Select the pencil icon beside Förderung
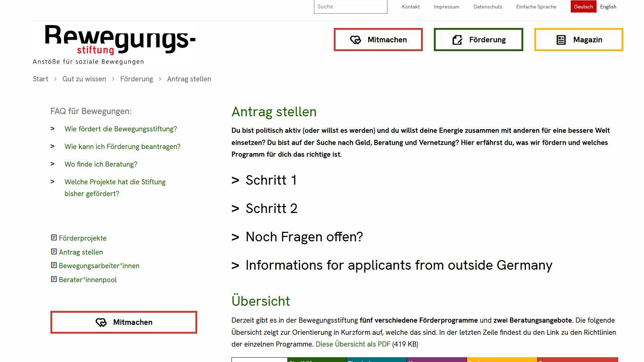 pyautogui.click(x=457, y=39)
